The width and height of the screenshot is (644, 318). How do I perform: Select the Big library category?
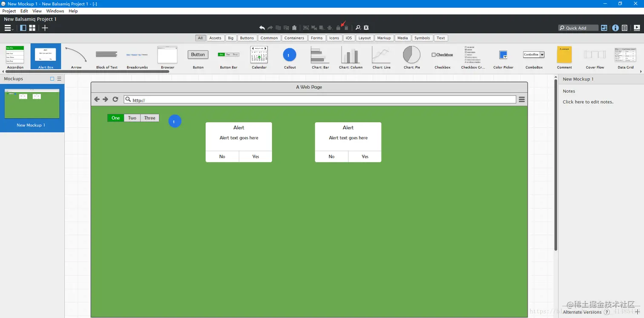230,38
